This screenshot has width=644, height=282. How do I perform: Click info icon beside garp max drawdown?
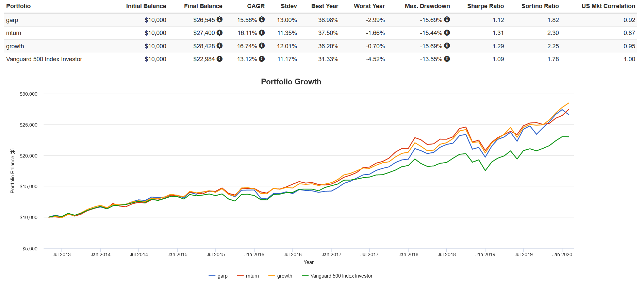(x=447, y=19)
